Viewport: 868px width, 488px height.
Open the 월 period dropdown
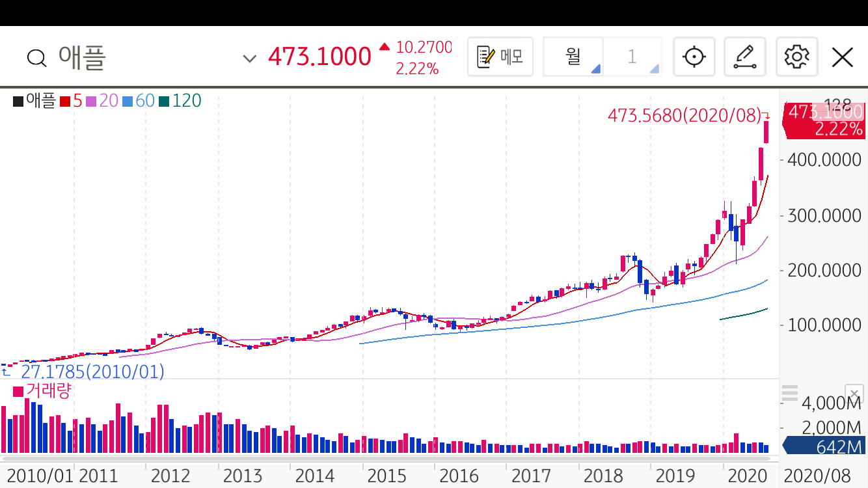573,57
